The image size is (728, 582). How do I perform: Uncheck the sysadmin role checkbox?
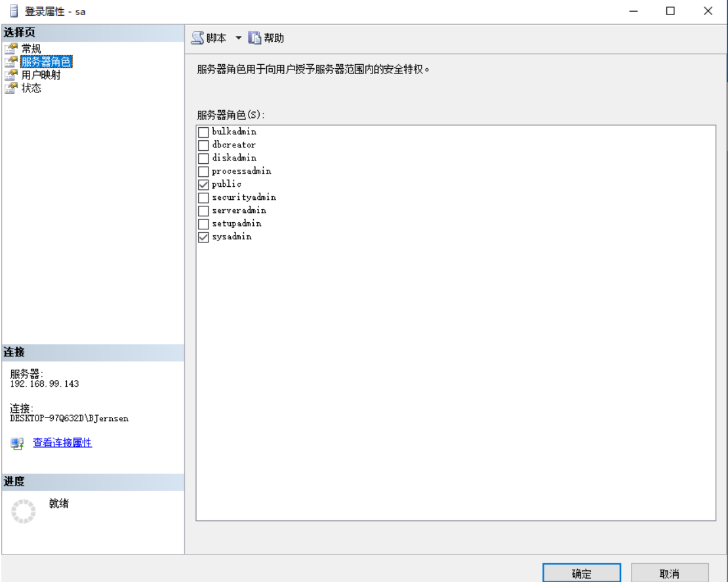click(203, 237)
